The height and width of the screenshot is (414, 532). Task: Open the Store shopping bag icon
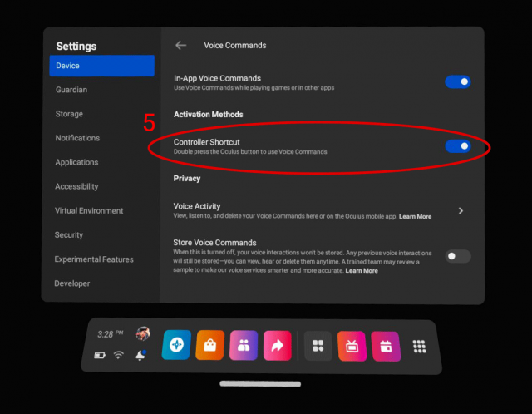pyautogui.click(x=210, y=345)
